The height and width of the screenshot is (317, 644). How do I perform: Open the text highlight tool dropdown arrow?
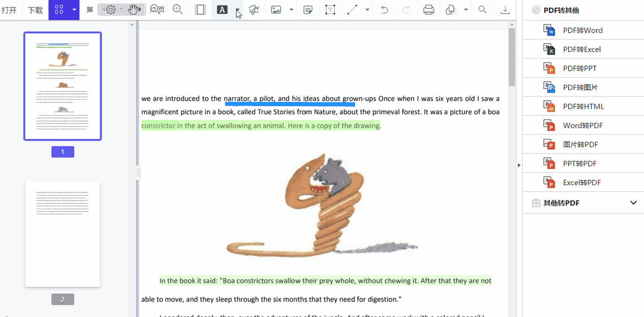[238, 10]
